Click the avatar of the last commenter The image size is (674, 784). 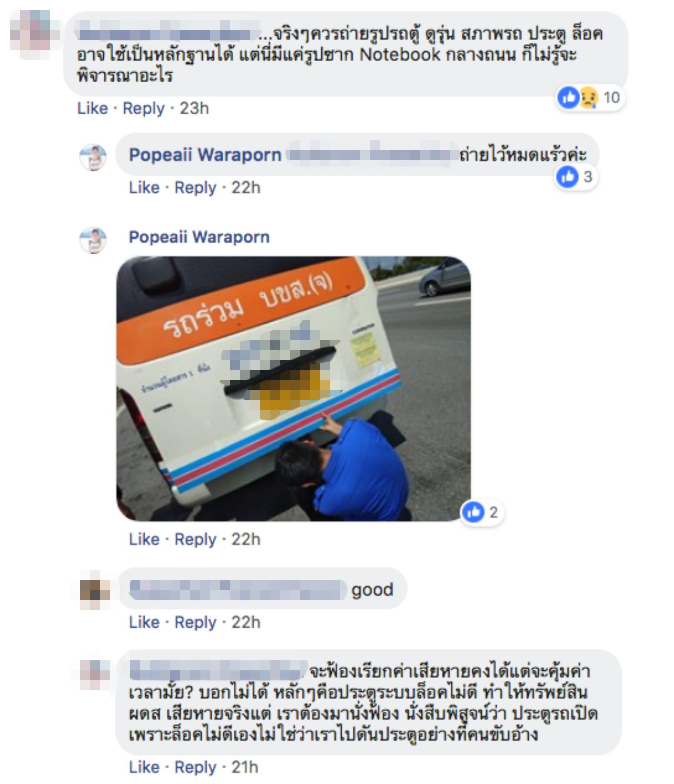click(95, 674)
